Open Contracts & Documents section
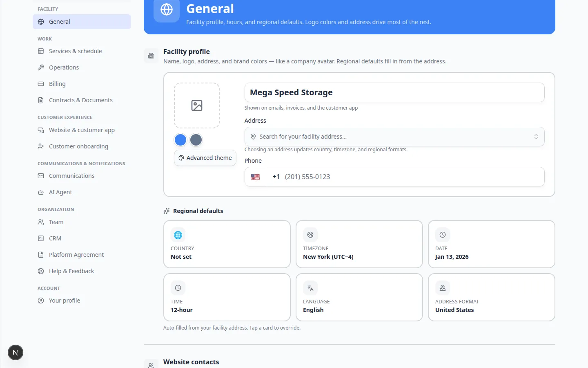This screenshot has height=368, width=588. click(x=82, y=100)
